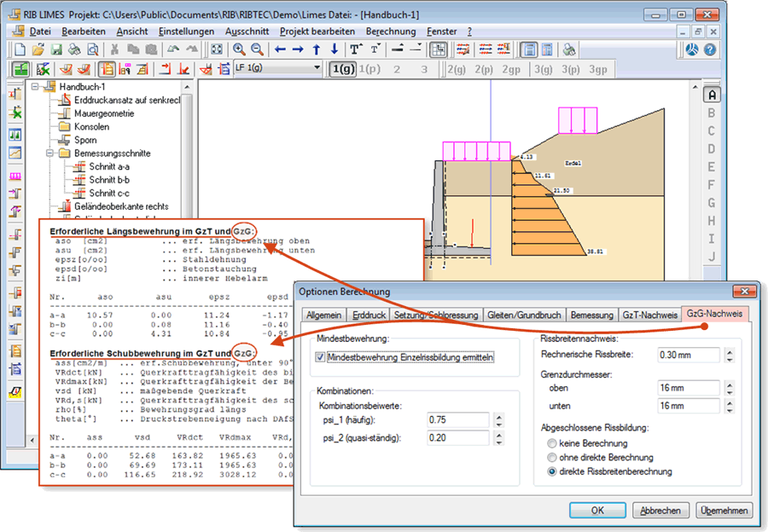Image resolution: width=768 pixels, height=532 pixels.
Task: Adjust psi_2 (quasi-ständig) spinner
Action: point(498,438)
